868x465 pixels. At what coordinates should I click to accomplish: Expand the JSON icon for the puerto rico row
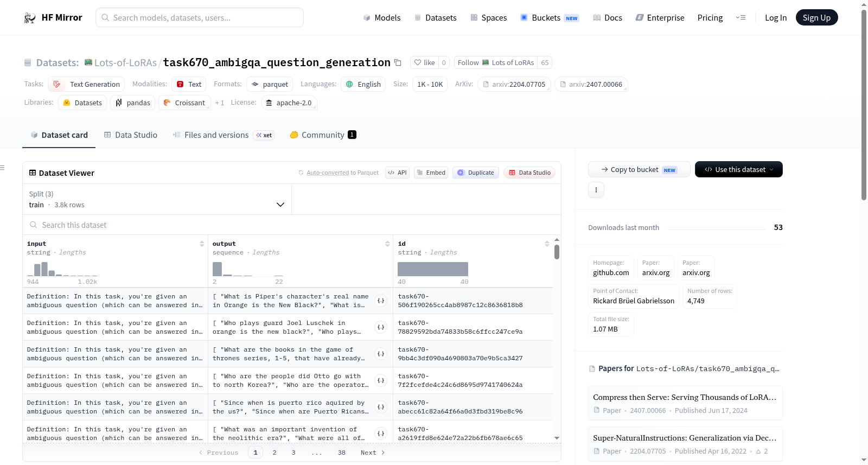click(381, 407)
